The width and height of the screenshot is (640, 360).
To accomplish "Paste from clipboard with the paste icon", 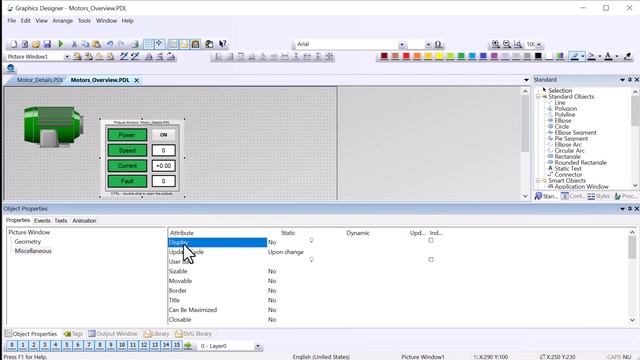I will [97, 44].
